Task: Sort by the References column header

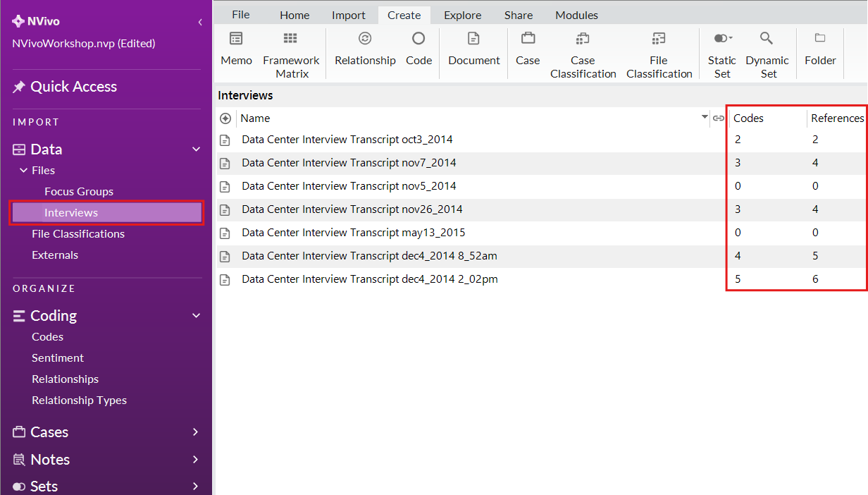Action: point(838,118)
